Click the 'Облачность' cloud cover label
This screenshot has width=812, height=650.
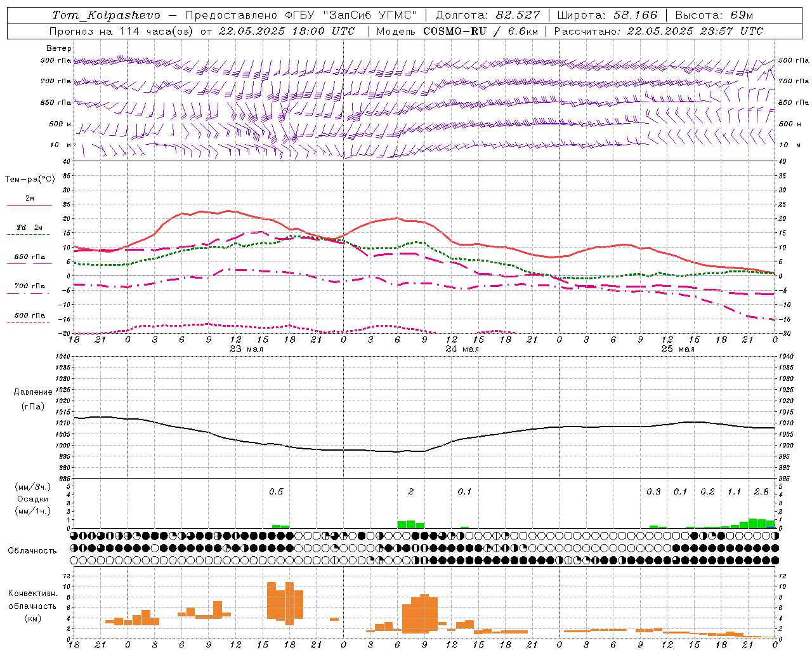[32, 551]
